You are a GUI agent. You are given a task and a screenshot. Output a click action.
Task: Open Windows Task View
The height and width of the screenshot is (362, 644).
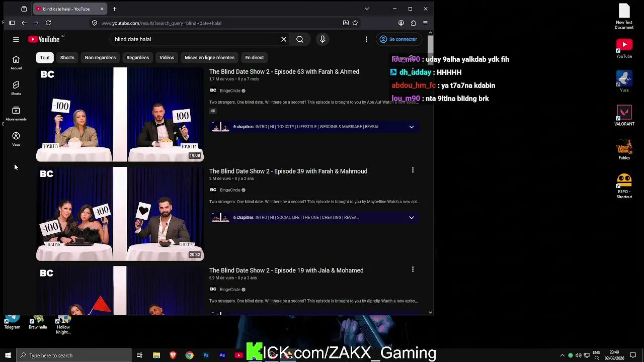tap(139, 355)
